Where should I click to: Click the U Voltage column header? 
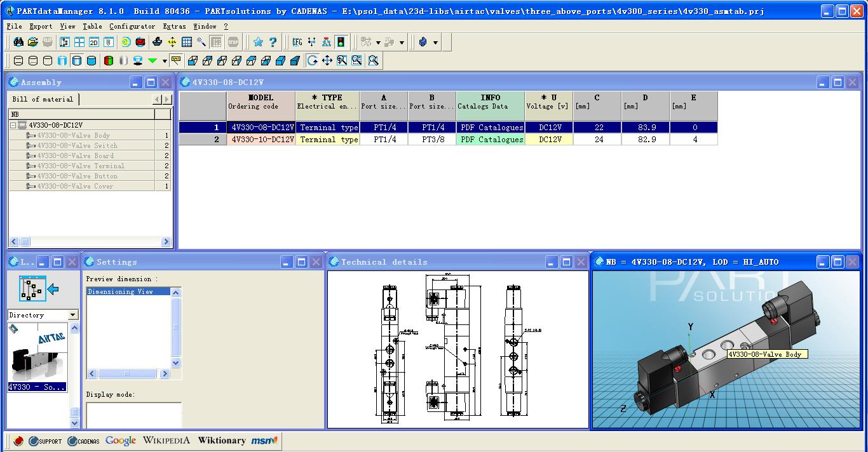click(x=549, y=105)
